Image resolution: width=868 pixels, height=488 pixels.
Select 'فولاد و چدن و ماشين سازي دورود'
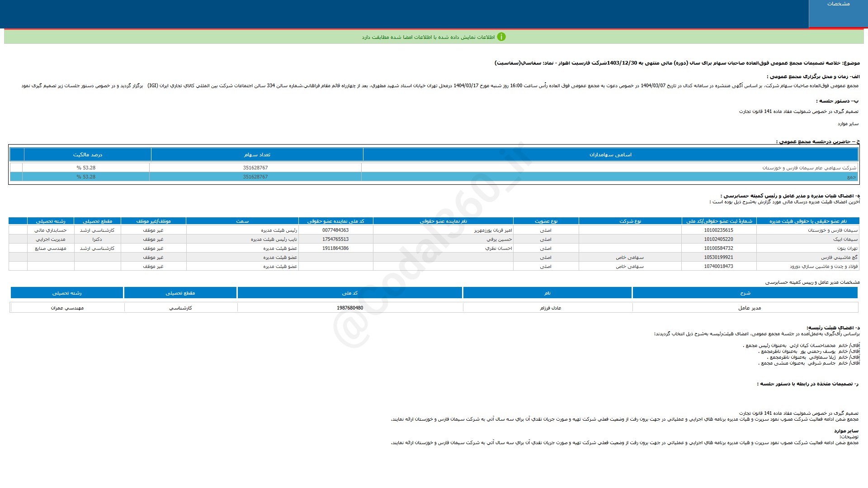click(x=824, y=266)
